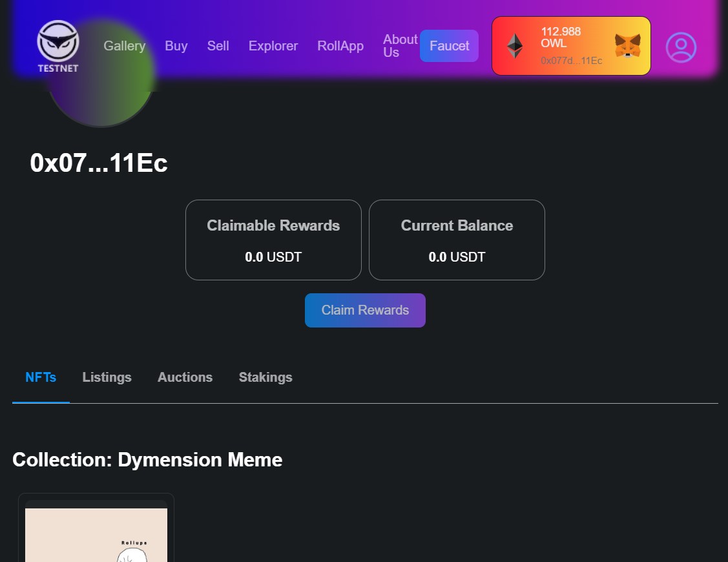Visit the About Us page

[400, 46]
